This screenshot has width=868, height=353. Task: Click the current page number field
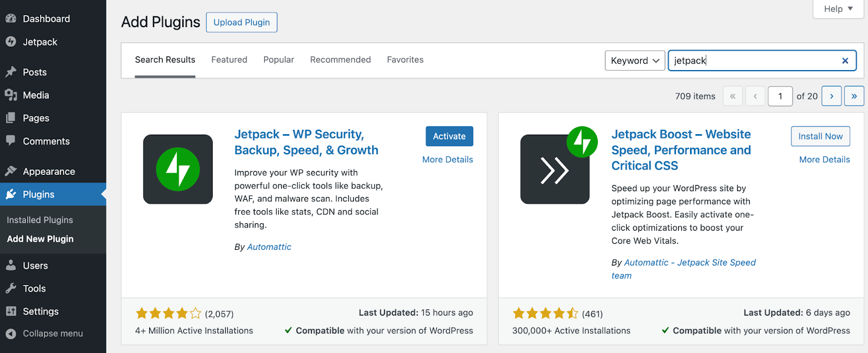[x=780, y=96]
